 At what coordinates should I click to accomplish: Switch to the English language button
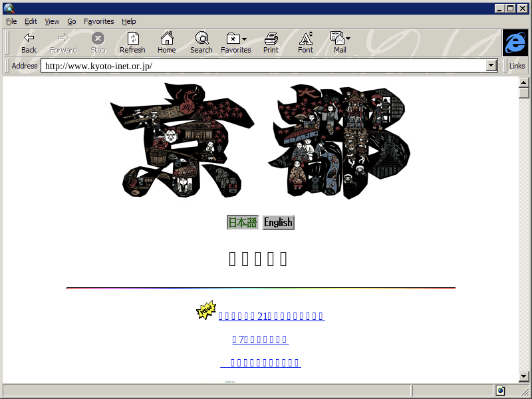coord(278,223)
